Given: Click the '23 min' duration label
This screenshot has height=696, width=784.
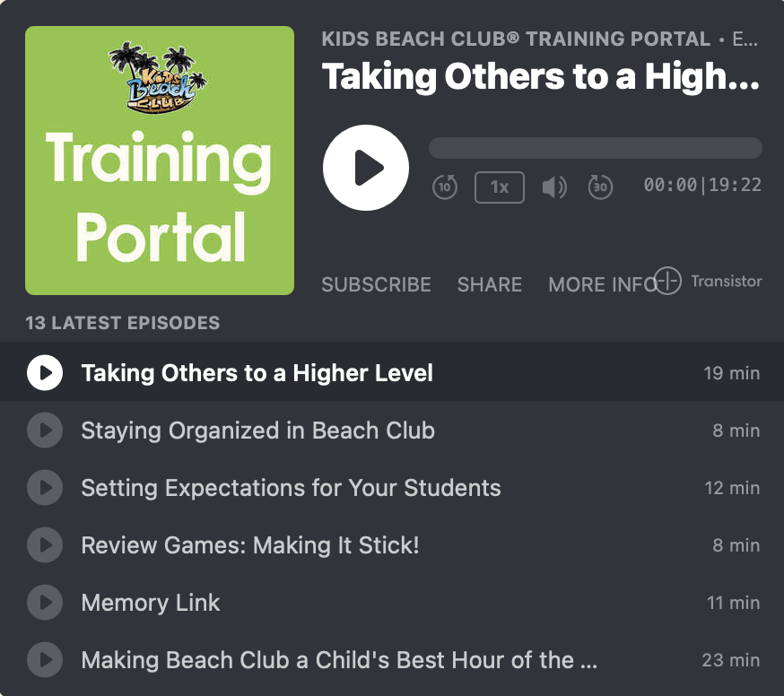Looking at the screenshot, I should click(731, 660).
